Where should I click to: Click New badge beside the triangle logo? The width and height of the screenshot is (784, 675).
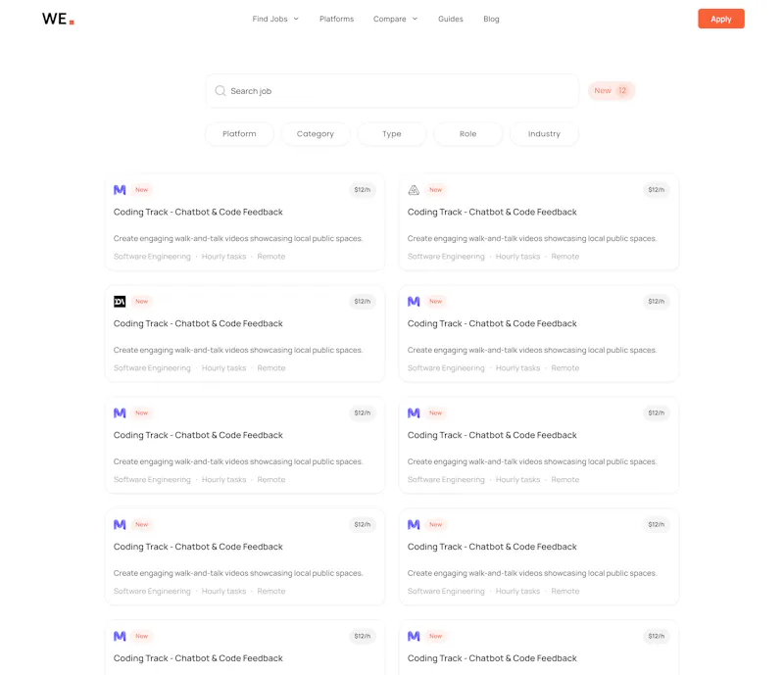[435, 190]
